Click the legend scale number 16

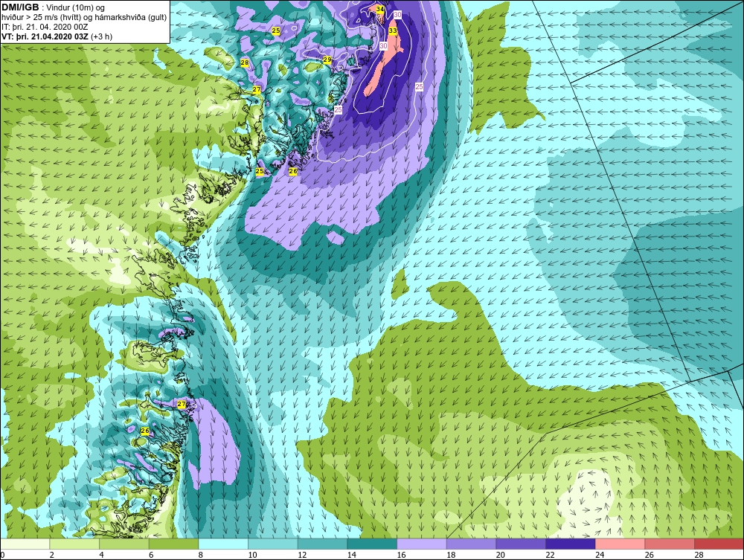(401, 555)
